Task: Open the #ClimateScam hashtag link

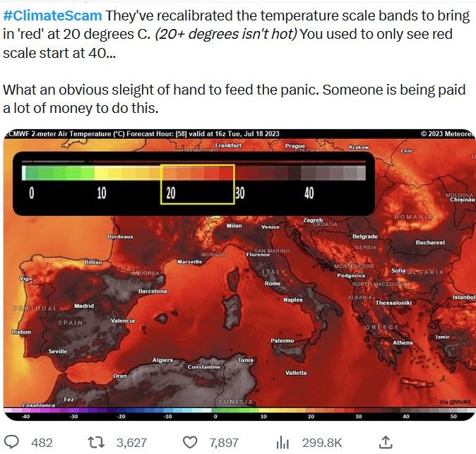Action: point(52,16)
